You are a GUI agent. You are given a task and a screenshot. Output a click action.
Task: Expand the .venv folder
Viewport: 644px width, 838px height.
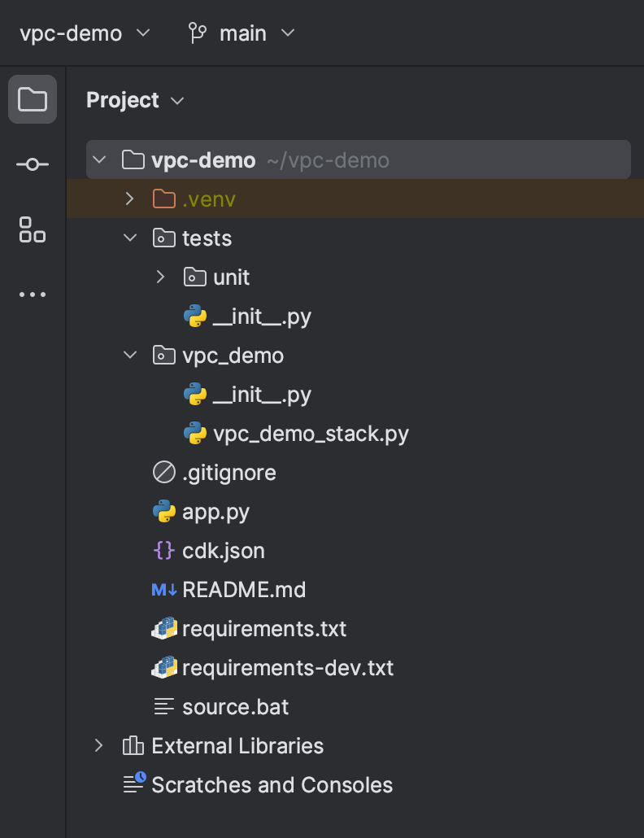point(128,198)
